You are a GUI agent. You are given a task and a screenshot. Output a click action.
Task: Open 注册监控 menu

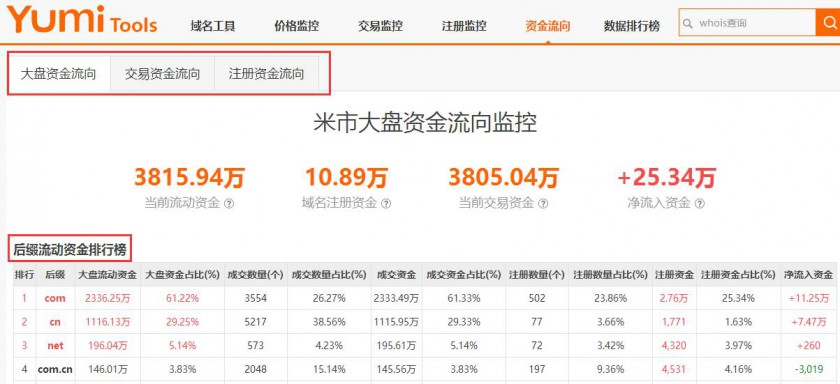pyautogui.click(x=464, y=26)
